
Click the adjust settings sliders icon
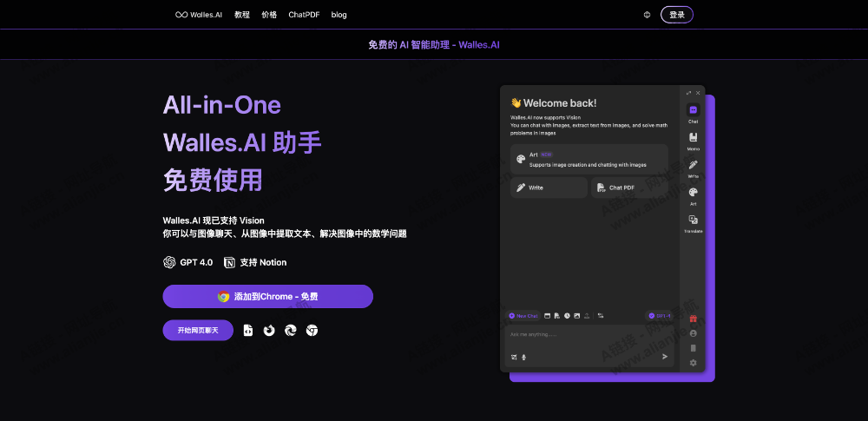[601, 316]
